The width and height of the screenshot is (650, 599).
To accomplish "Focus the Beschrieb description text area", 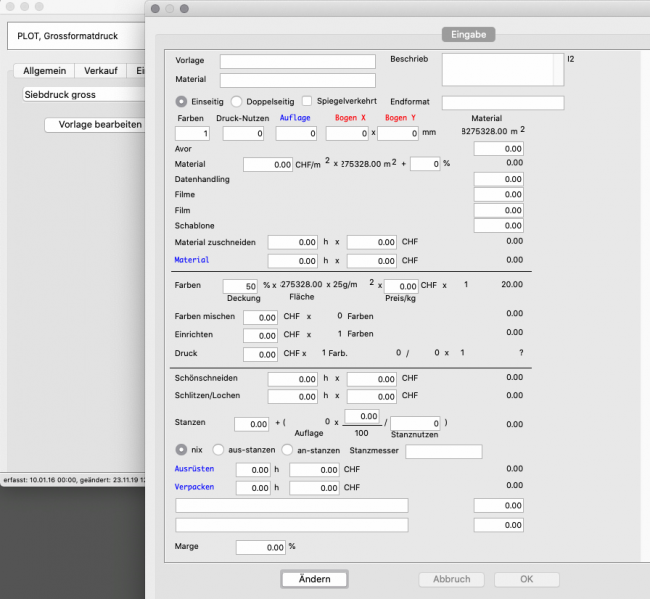I will click(x=496, y=70).
